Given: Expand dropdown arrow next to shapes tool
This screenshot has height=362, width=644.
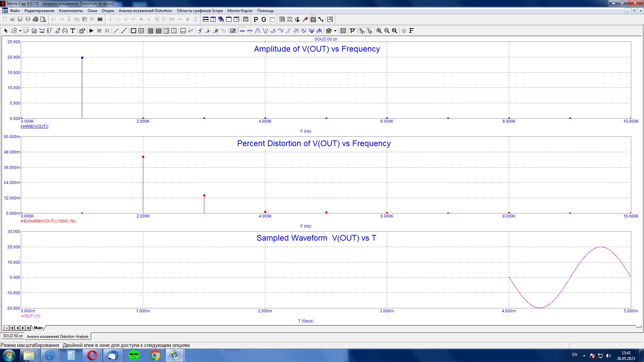Looking at the screenshot, I should click(x=20, y=31).
